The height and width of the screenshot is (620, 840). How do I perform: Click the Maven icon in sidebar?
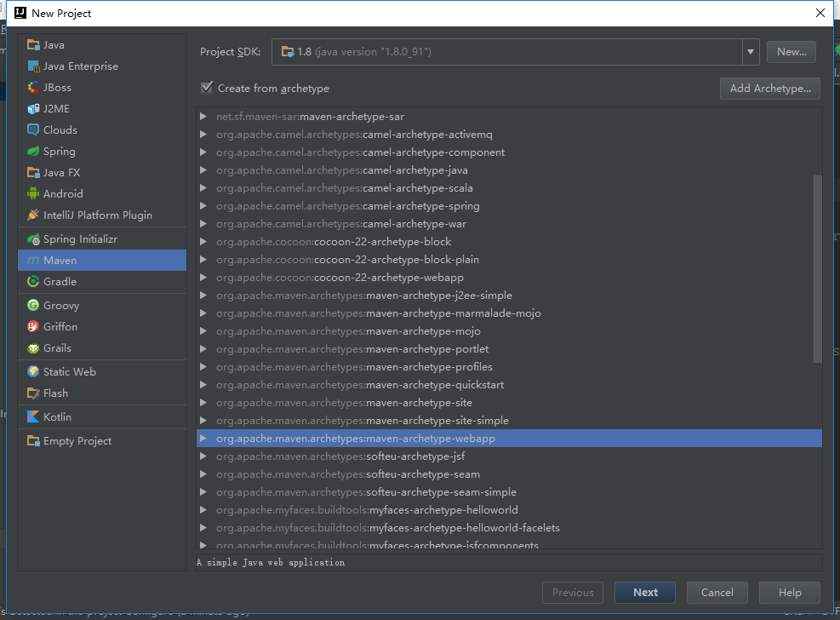tap(33, 261)
